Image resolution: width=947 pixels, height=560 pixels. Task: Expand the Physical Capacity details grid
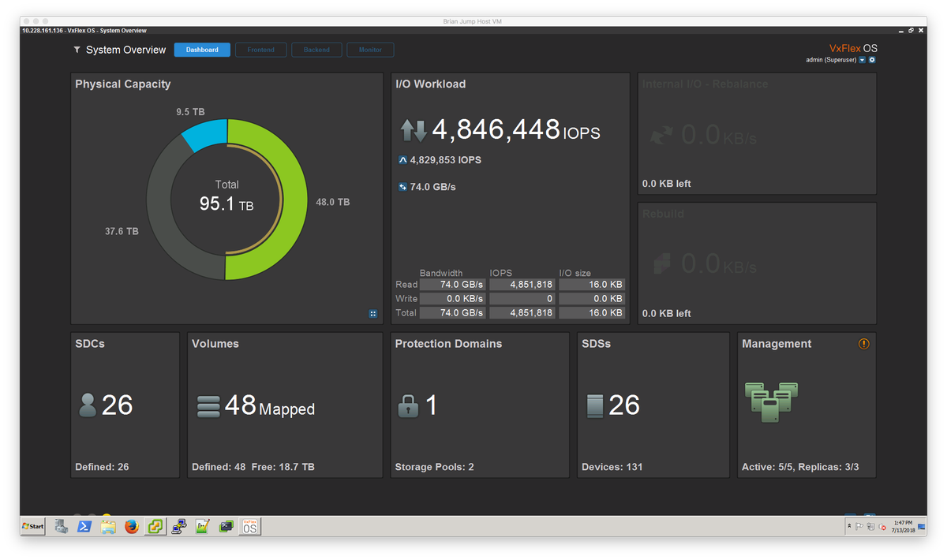pos(372,313)
